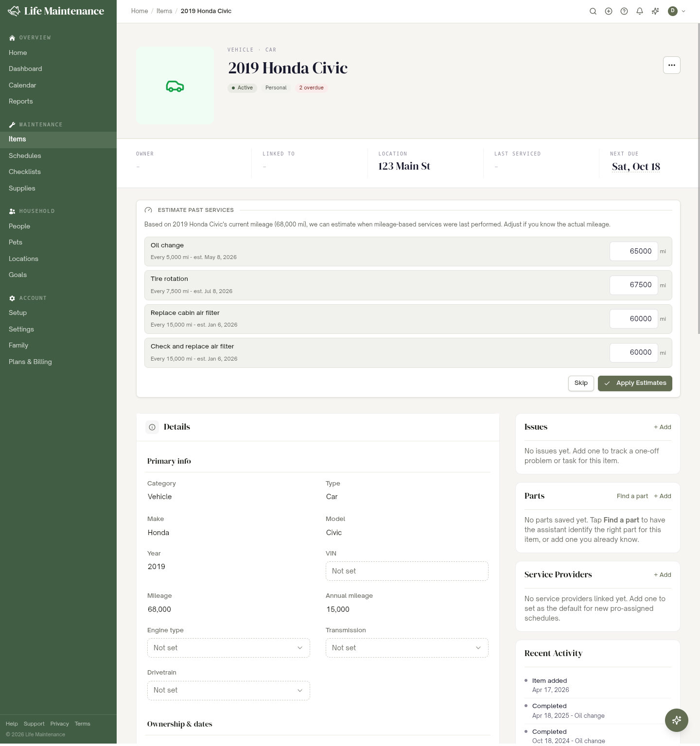
Task: Click 'Apr 18, 2025 - Oil change' activity entry
Action: tap(568, 716)
